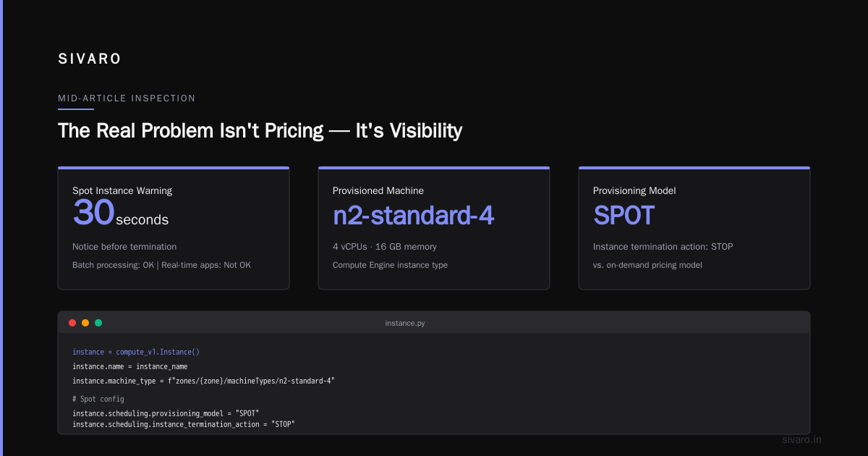Click the instance.py file title
The width and height of the screenshot is (868, 456).
(x=405, y=323)
